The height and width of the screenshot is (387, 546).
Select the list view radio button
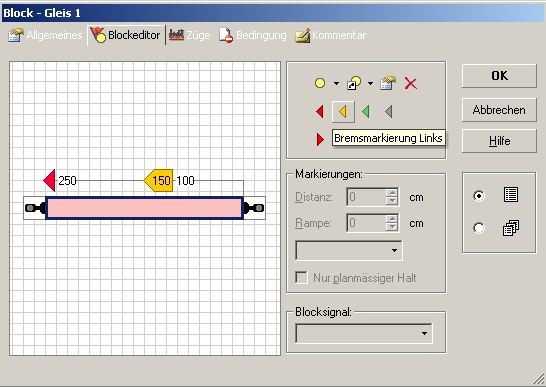pyautogui.click(x=479, y=196)
